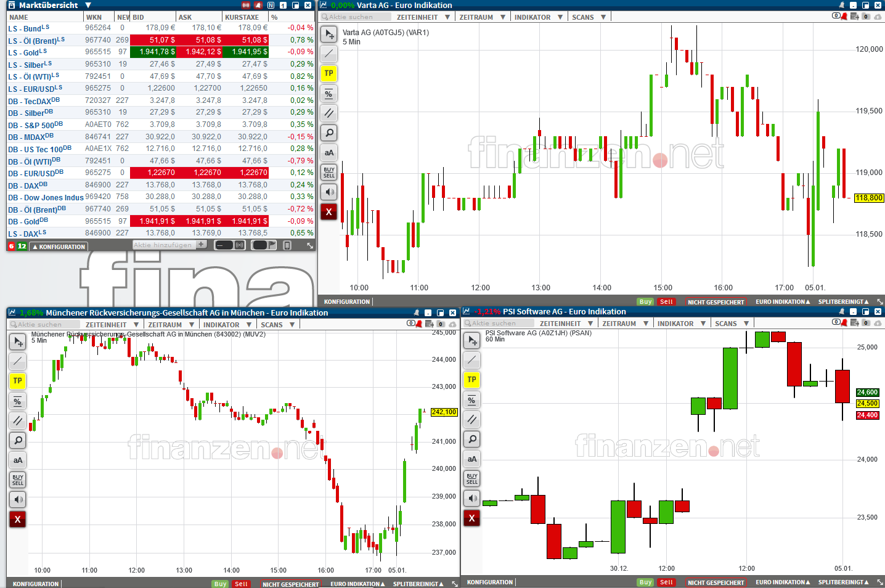885x588 pixels.
Task: Toggle the flag switch in Marktübersicht footer
Action: 264,245
